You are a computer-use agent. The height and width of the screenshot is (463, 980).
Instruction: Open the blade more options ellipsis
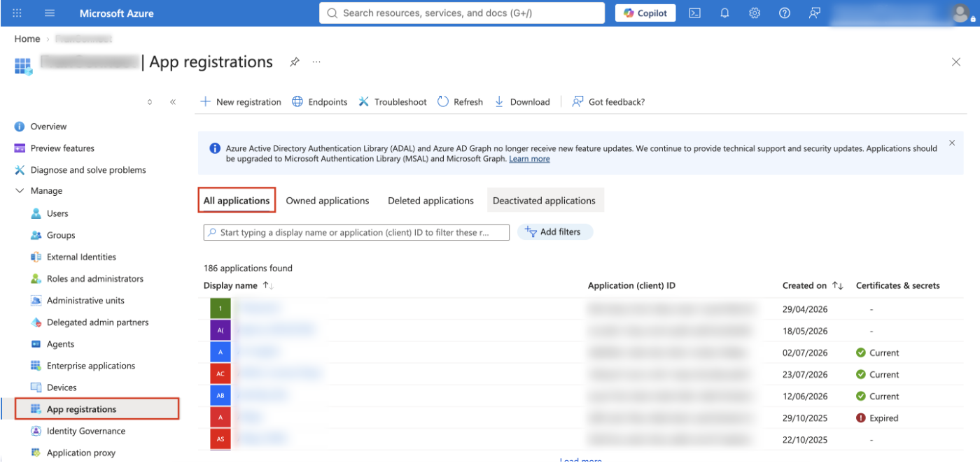coord(316,62)
